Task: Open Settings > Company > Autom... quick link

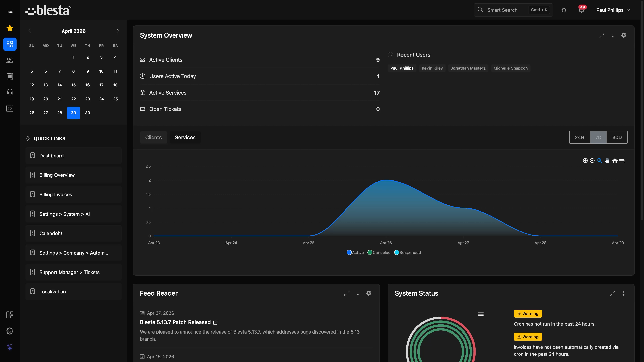Action: 73,253
